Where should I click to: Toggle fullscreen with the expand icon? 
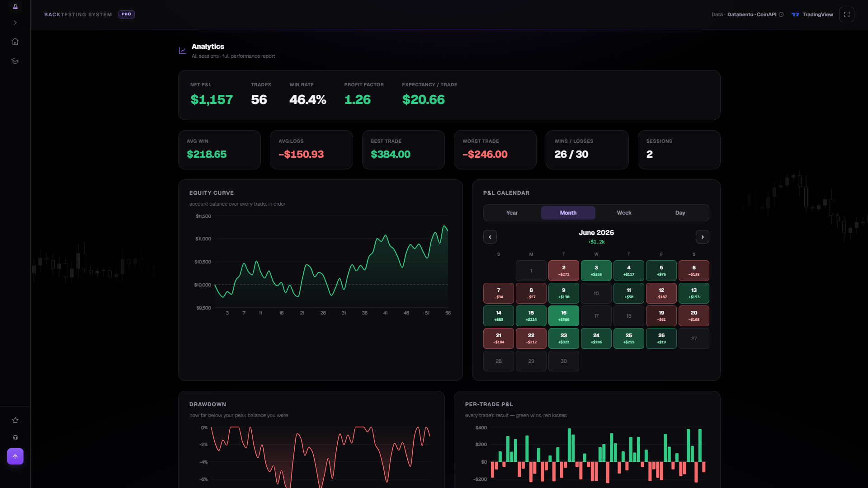847,14
